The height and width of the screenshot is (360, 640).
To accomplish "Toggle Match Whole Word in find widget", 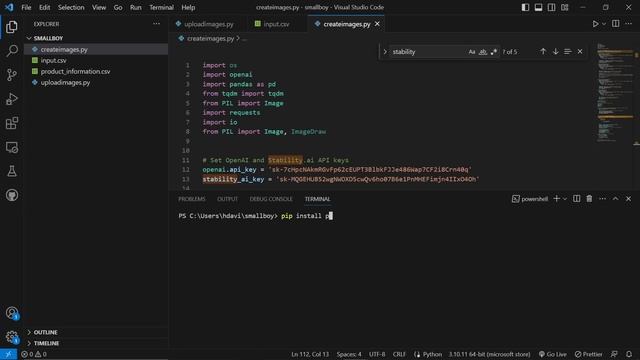I will [x=483, y=52].
